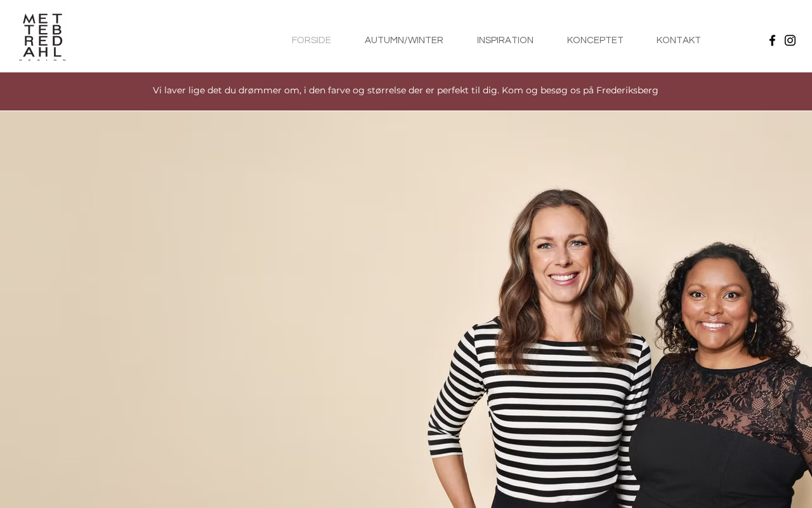The image size is (812, 508).
Task: Click the gold hoop earring
Action: [752, 332]
